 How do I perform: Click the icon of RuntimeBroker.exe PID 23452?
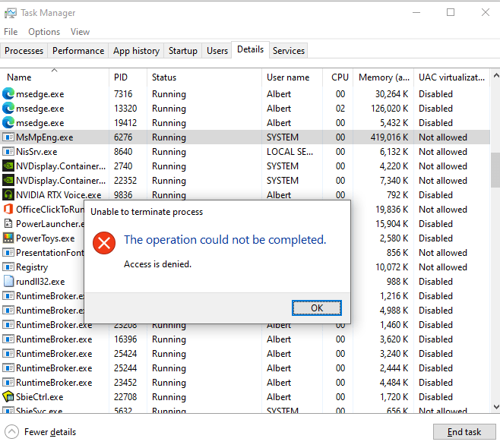point(8,383)
